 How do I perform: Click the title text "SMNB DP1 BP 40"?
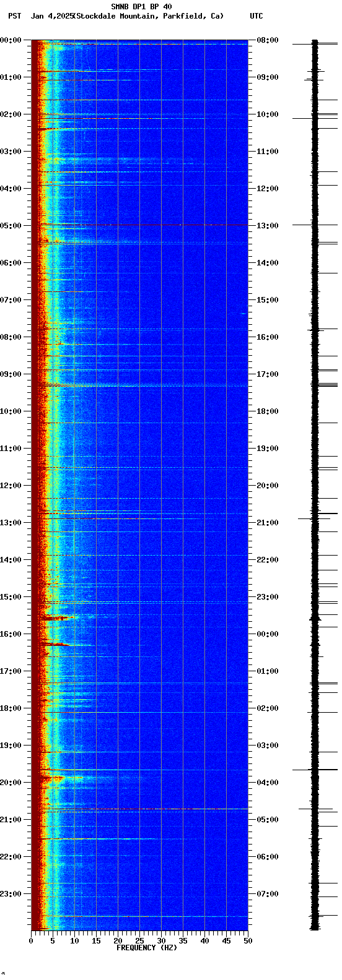[141, 7]
